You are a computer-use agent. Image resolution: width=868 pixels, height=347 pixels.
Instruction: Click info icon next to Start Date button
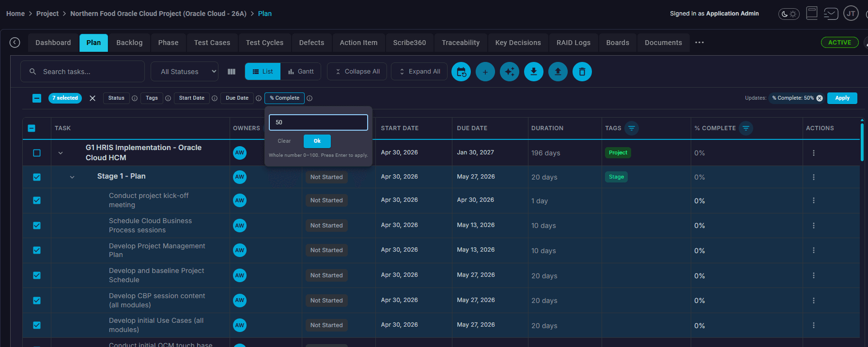[215, 98]
